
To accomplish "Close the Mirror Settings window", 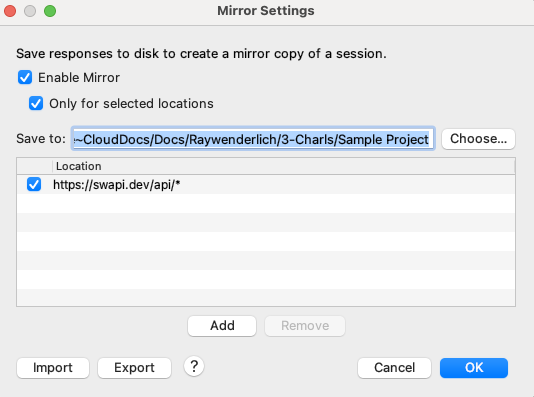I will click(x=10, y=11).
